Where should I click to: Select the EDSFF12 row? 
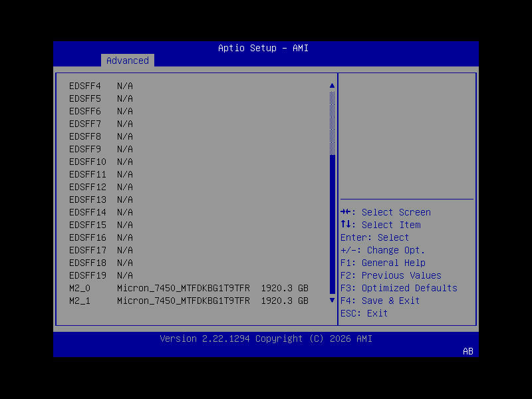click(x=101, y=187)
